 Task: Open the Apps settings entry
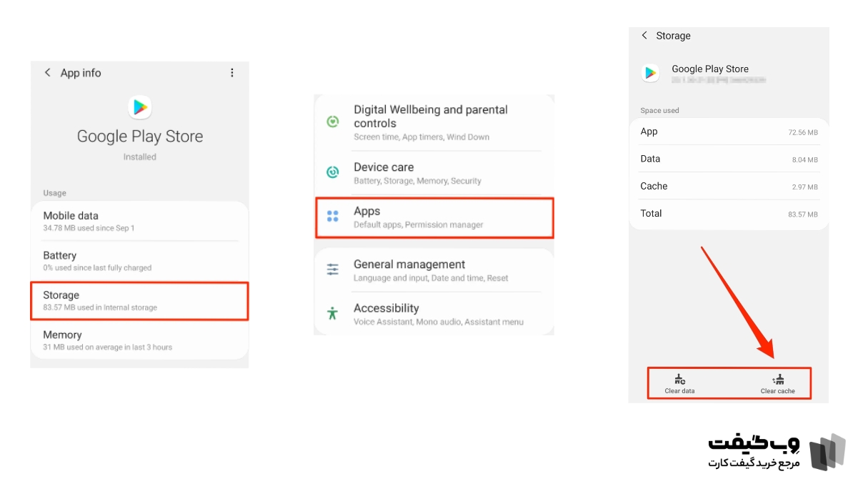tap(434, 217)
